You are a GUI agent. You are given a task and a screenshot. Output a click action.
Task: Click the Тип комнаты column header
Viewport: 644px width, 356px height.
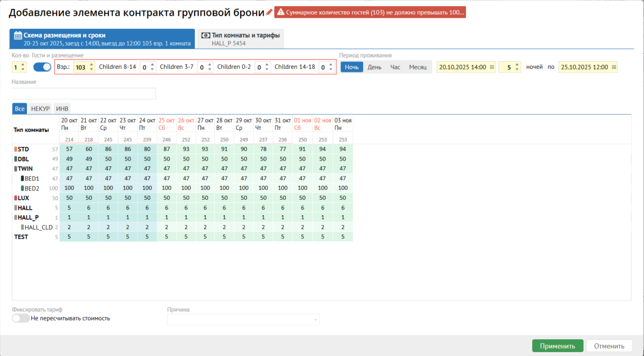[31, 130]
